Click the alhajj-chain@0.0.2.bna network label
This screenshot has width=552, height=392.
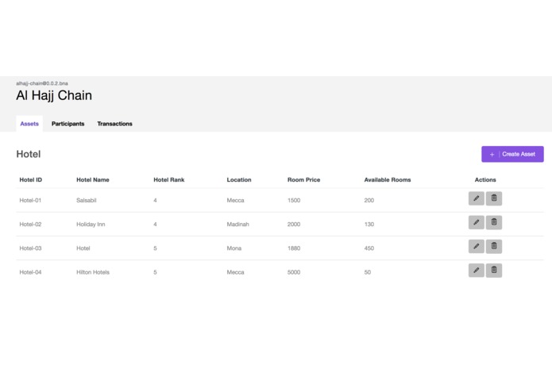(42, 83)
